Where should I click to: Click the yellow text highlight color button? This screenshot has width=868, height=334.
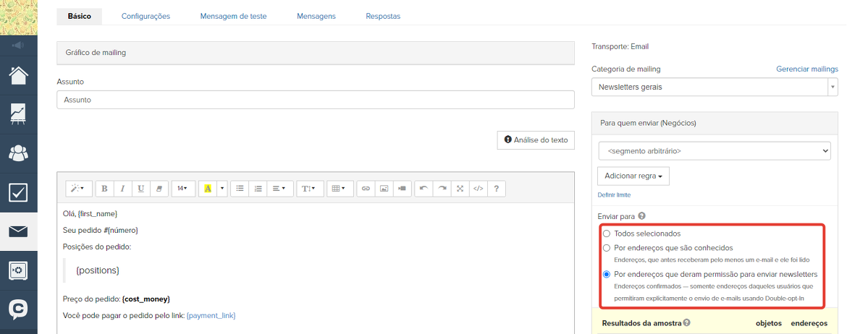(x=207, y=189)
